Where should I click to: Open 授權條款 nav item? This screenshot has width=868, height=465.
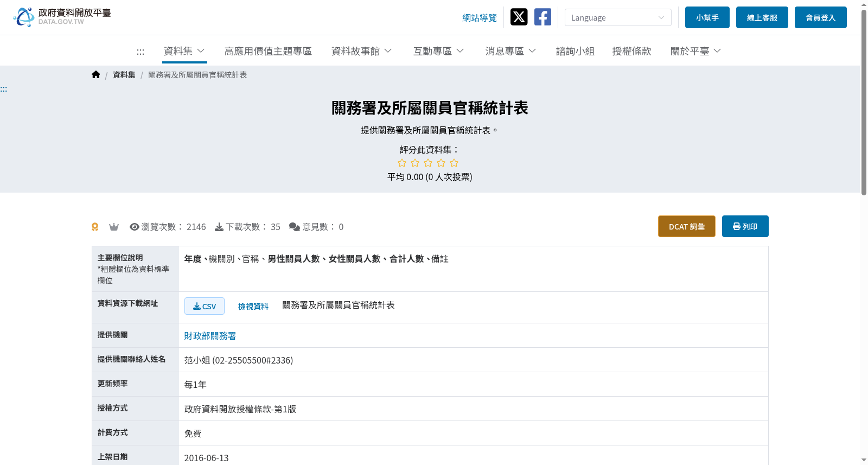(631, 51)
